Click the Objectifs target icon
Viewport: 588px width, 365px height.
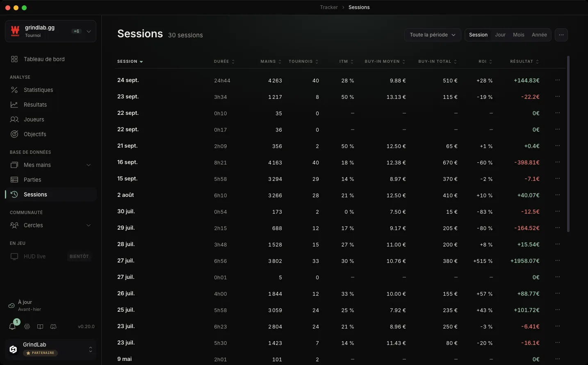point(14,134)
